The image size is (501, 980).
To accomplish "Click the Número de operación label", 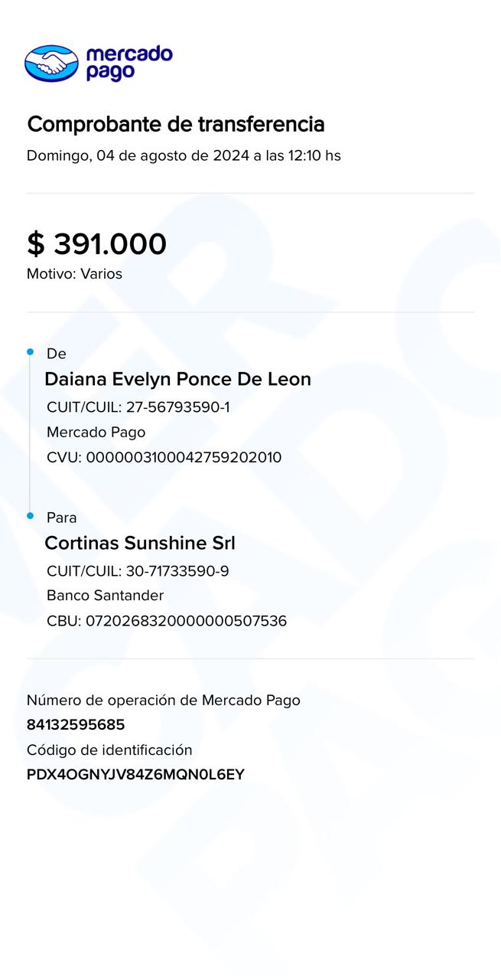I will click(163, 700).
